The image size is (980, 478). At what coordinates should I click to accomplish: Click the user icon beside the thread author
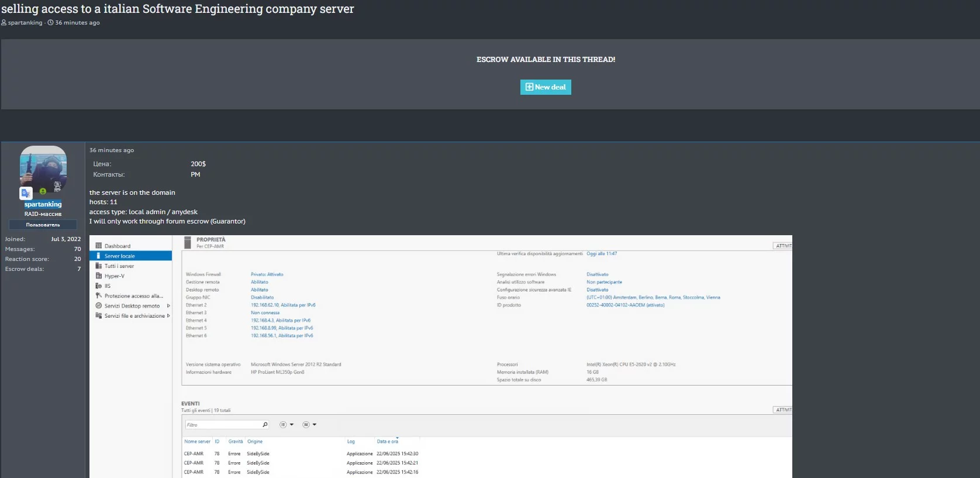point(4,23)
